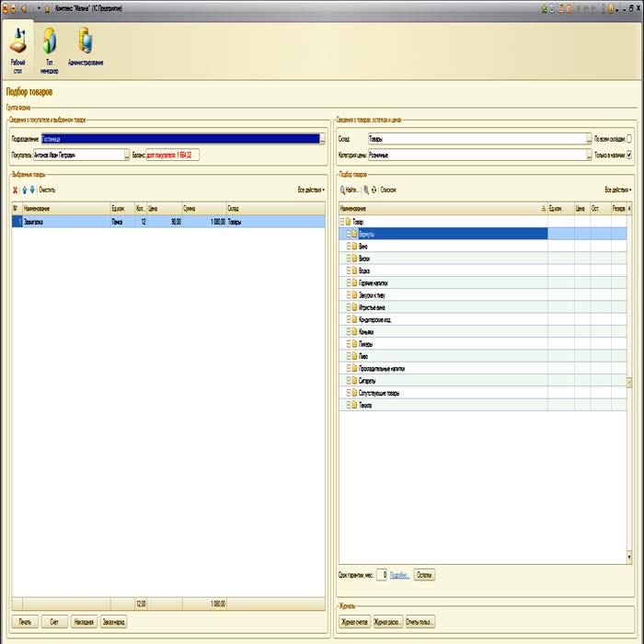Uncheck the Только в наличии checkbox
This screenshot has height=644, width=644.
tap(629, 155)
